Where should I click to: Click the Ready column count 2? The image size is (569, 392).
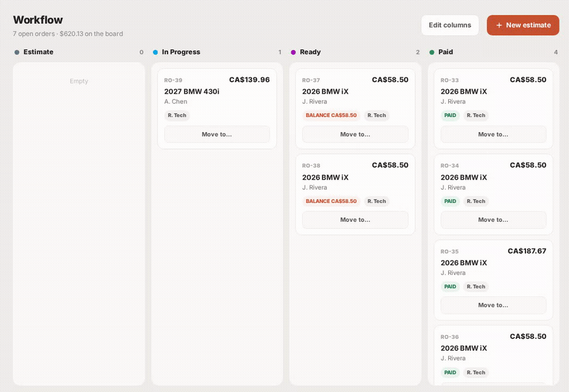click(418, 52)
